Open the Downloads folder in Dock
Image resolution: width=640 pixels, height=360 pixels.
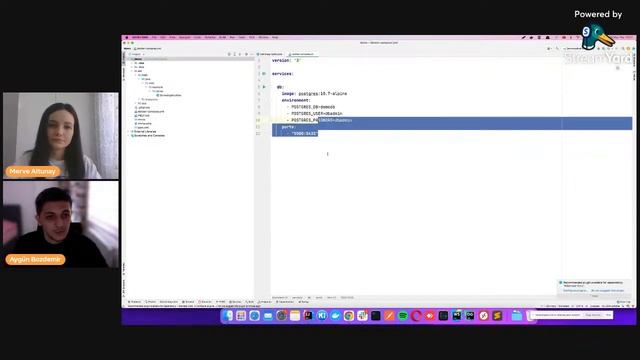click(517, 316)
